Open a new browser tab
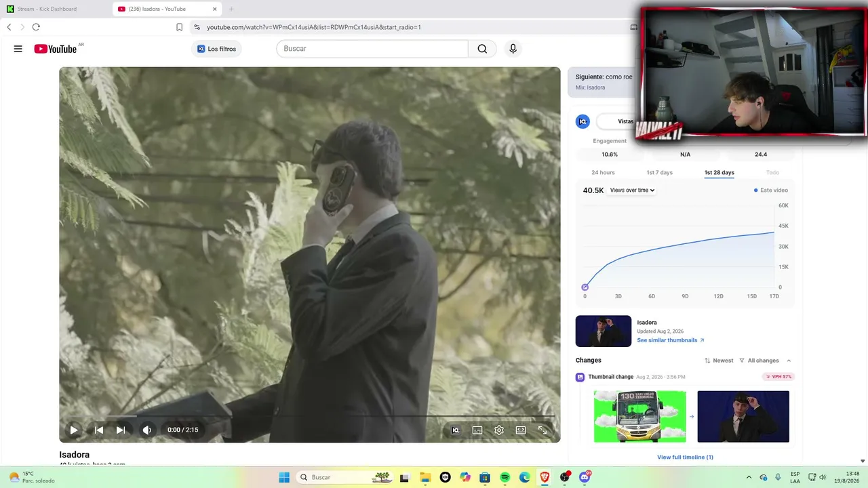868x488 pixels. point(231,9)
